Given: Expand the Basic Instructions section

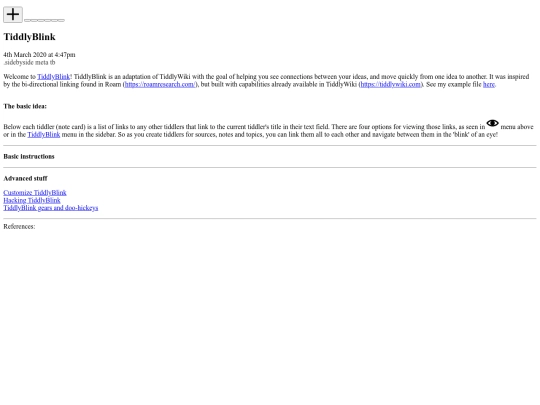Looking at the screenshot, I should point(29,156).
